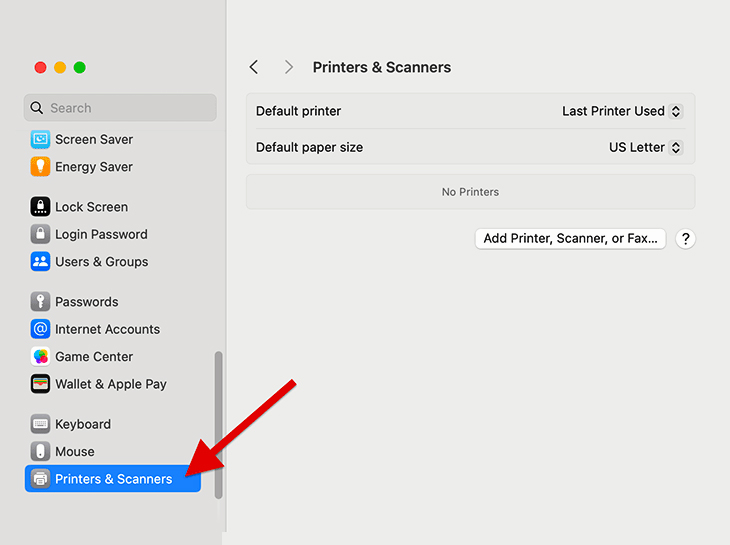Click Add Printer, Scanner, or Fax button

570,239
